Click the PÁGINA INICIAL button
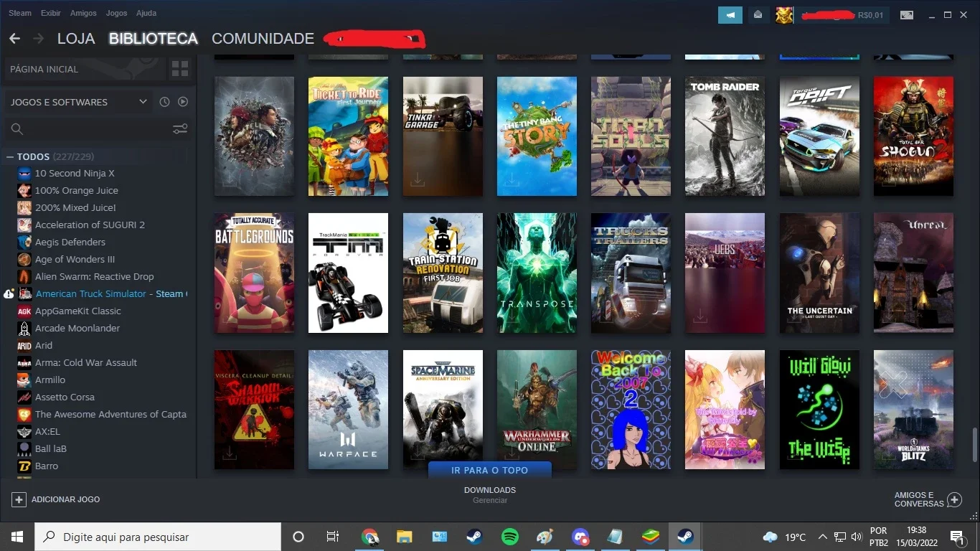This screenshot has width=980, height=551. 85,69
